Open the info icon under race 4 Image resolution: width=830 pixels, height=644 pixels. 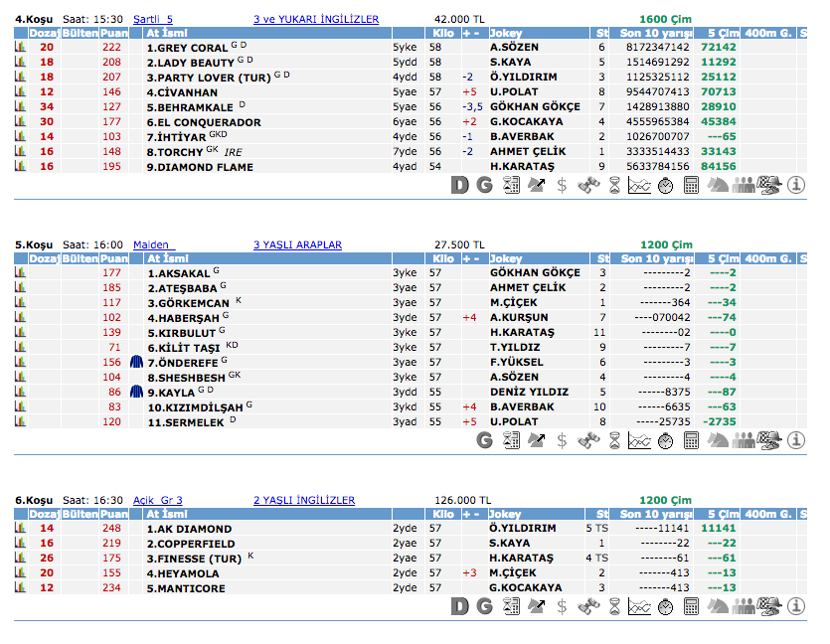[x=796, y=185]
